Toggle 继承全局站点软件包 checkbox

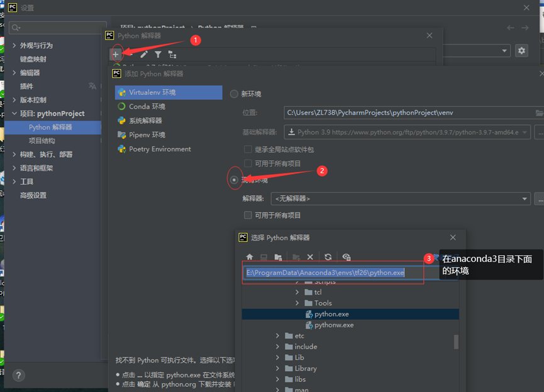[x=248, y=150]
